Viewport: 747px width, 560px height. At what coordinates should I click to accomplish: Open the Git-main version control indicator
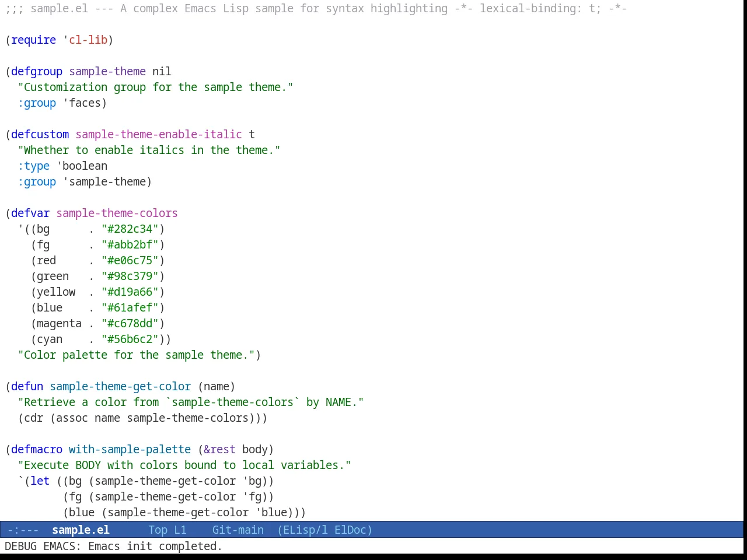point(238,530)
